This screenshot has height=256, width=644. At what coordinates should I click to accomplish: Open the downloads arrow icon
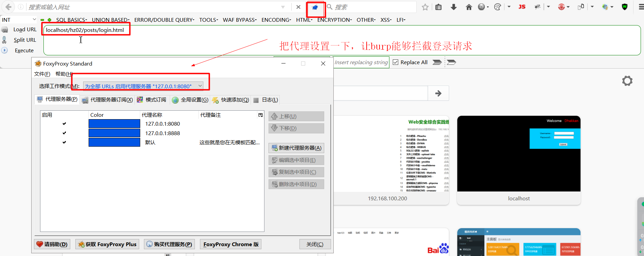454,7
